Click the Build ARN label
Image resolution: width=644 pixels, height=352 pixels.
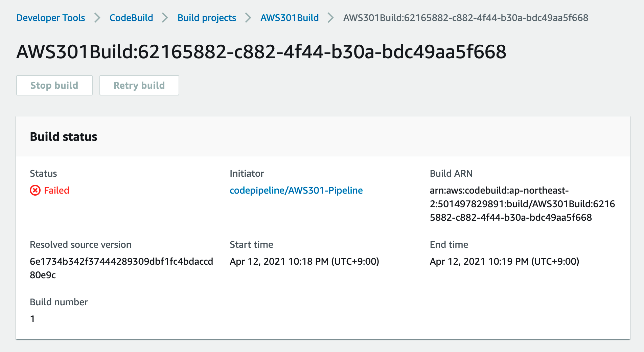pyautogui.click(x=451, y=173)
